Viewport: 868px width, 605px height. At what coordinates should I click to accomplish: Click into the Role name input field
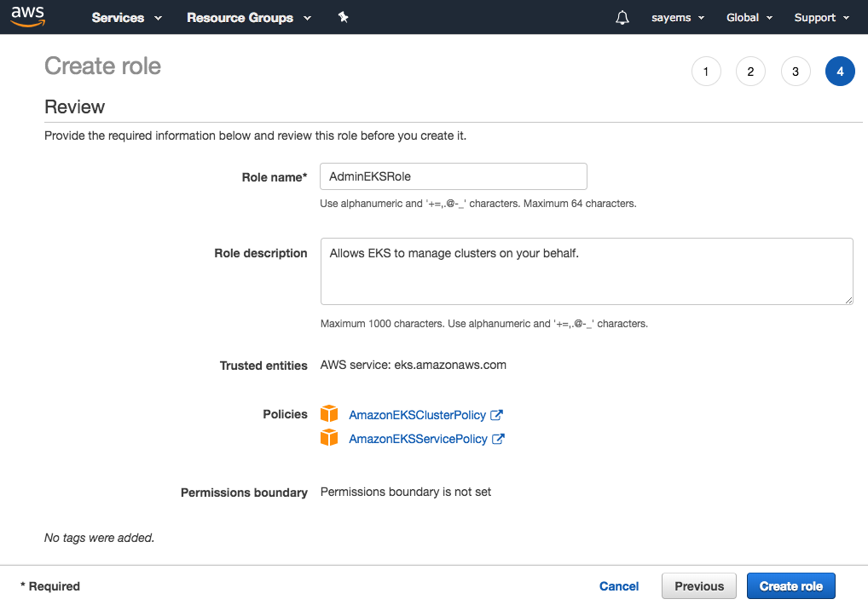pyautogui.click(x=454, y=176)
